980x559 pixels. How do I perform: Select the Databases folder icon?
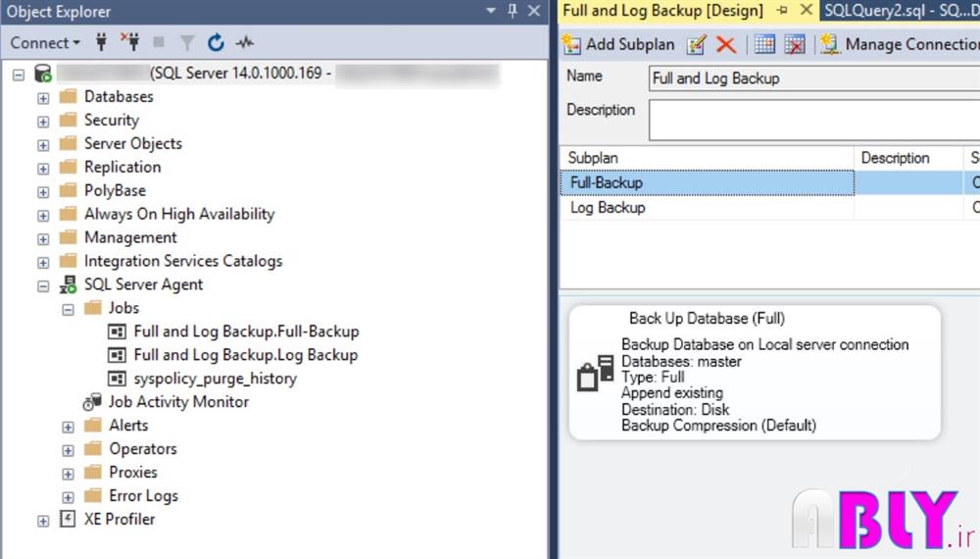[x=68, y=96]
